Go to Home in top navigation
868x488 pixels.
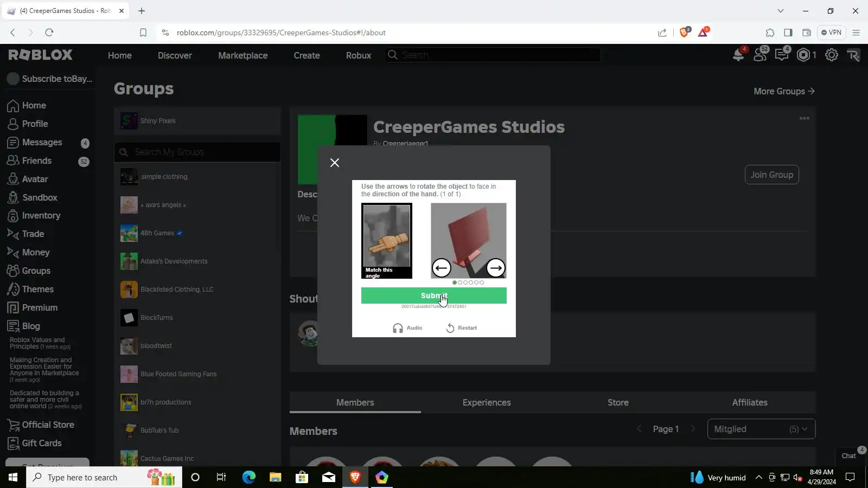(120, 55)
